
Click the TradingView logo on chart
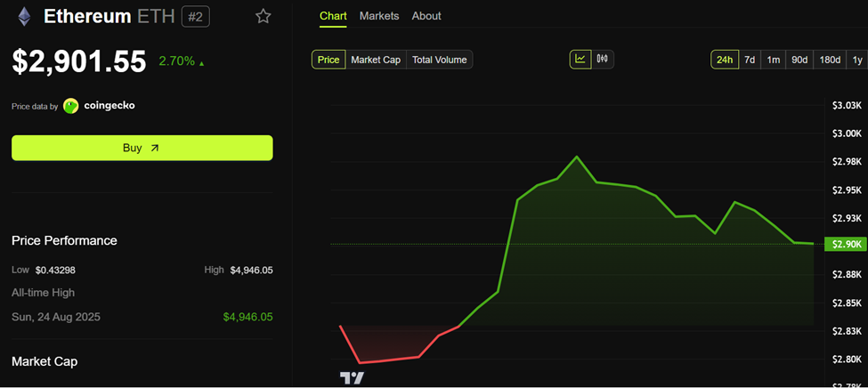click(x=352, y=378)
